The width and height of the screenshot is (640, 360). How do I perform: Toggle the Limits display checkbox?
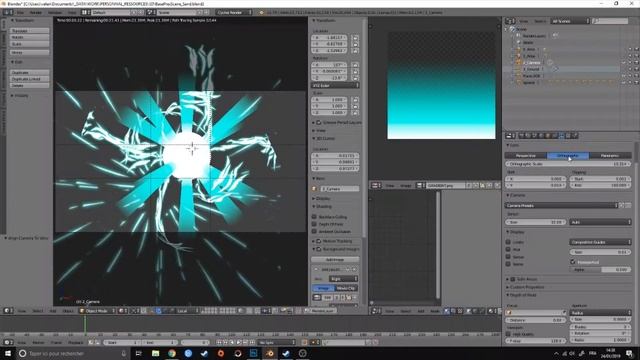[509, 242]
